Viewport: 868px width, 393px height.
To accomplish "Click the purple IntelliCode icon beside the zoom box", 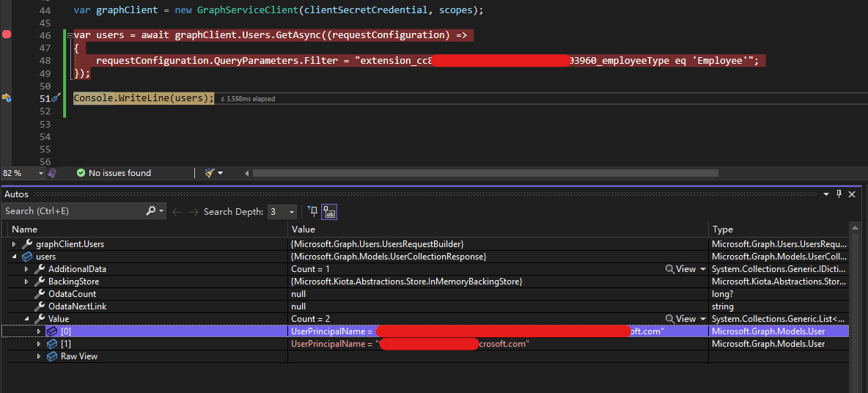I will coord(52,173).
